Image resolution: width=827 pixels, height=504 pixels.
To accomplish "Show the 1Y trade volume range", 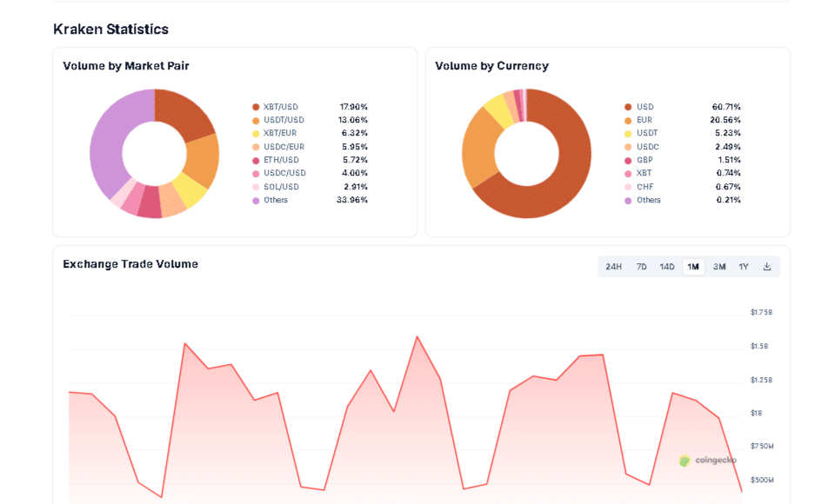I will 744,267.
